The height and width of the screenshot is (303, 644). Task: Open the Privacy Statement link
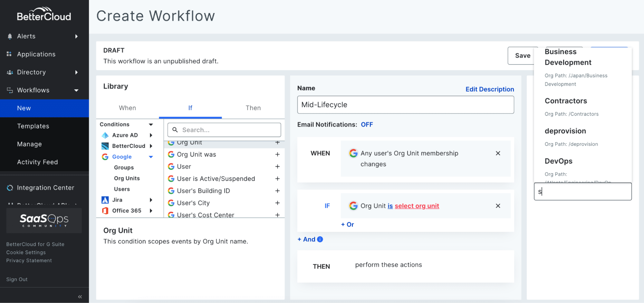pyautogui.click(x=29, y=260)
